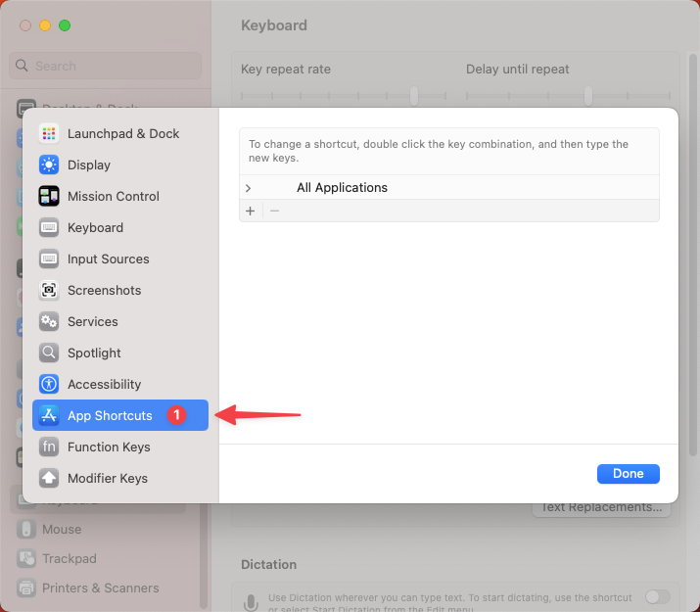The width and height of the screenshot is (700, 612).
Task: Open the Display shortcuts icon
Action: (49, 165)
